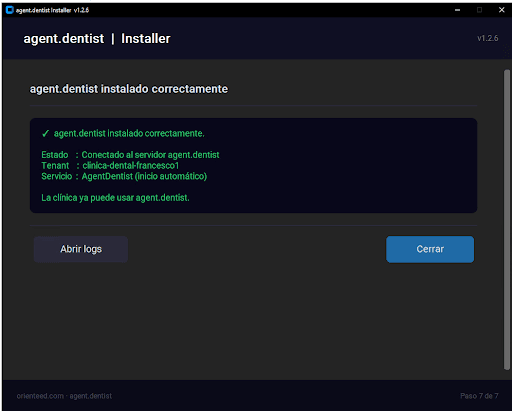512x411 pixels.
Task: Click the 'Estado' label
Action: [55, 155]
